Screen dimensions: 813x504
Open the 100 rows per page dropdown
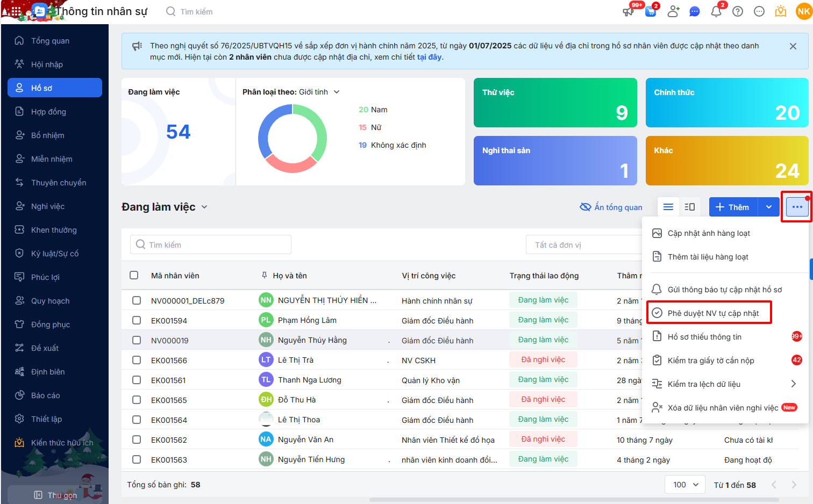685,485
